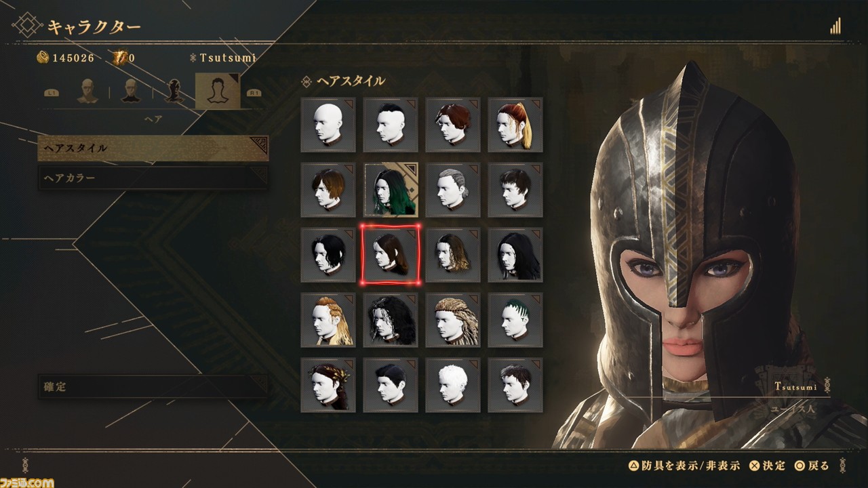Image resolution: width=868 pixels, height=488 pixels.
Task: Pick the green long hair style
Action: (x=391, y=189)
